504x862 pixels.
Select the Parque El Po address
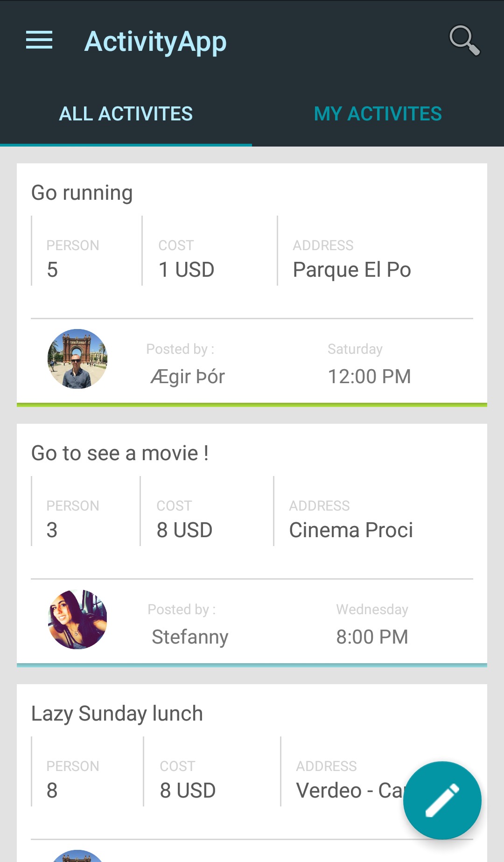pos(352,270)
